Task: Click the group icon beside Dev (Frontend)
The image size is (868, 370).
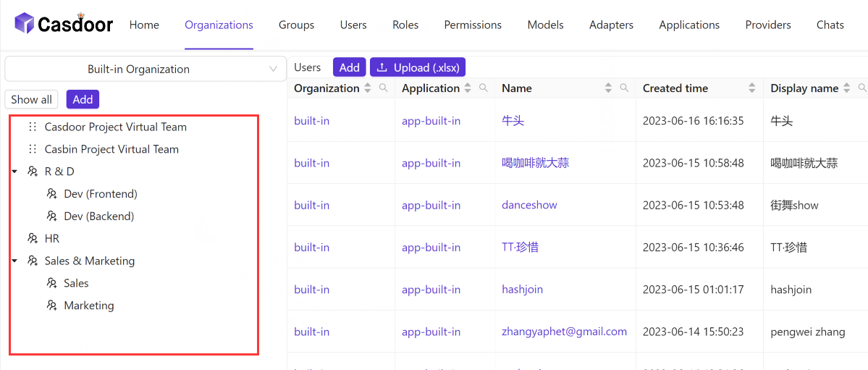Action: pyautogui.click(x=51, y=194)
